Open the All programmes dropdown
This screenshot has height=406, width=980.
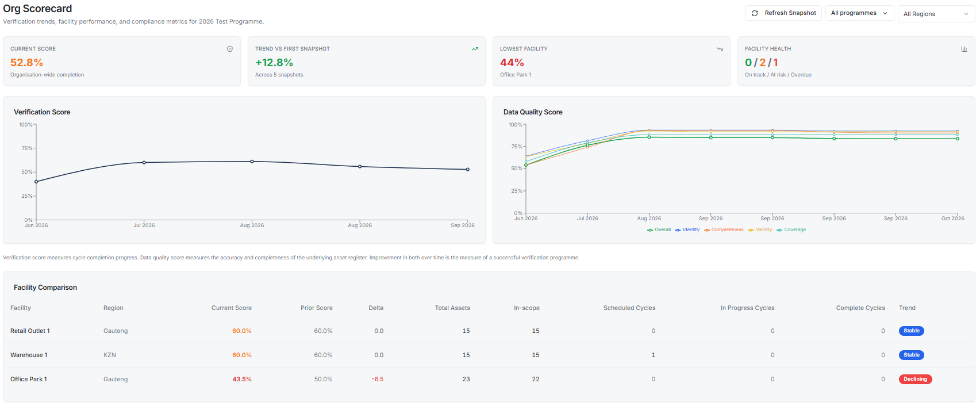pos(859,13)
